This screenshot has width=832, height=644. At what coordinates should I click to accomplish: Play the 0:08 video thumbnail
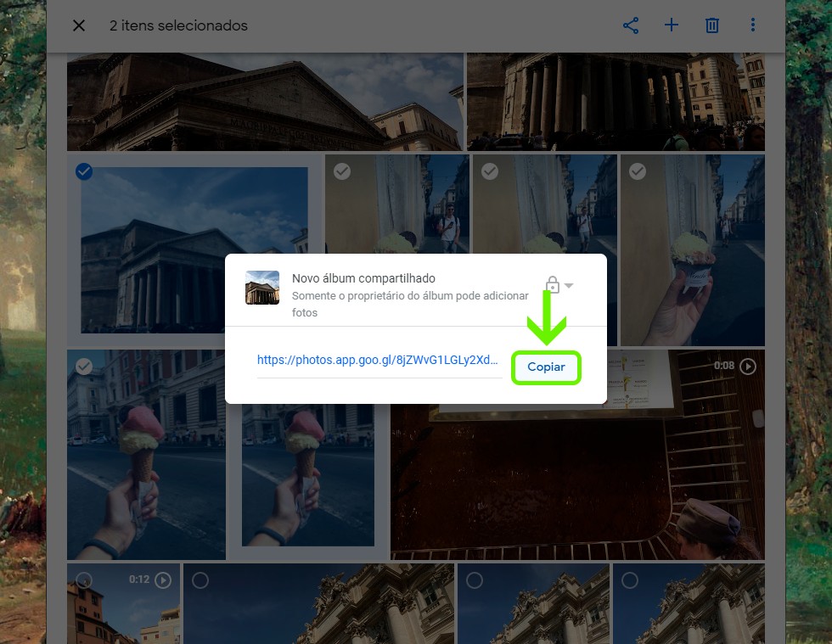[747, 367]
